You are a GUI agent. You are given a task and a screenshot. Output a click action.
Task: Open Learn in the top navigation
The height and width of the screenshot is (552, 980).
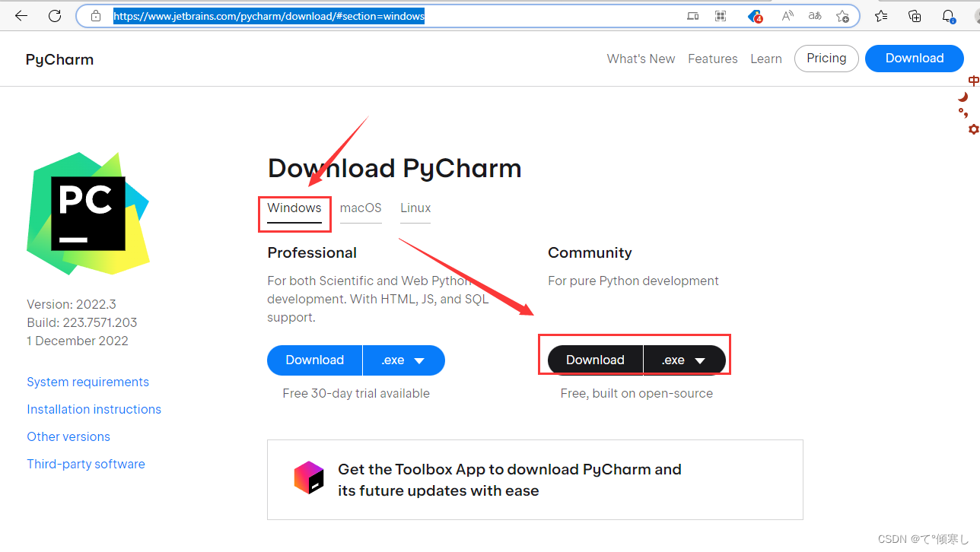tap(766, 59)
